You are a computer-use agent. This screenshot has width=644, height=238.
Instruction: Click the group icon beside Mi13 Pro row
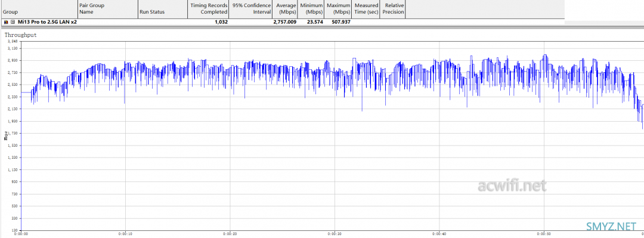[6, 22]
